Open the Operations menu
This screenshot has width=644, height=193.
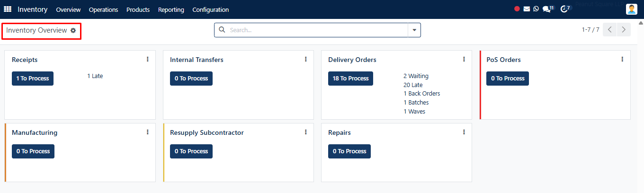[104, 9]
